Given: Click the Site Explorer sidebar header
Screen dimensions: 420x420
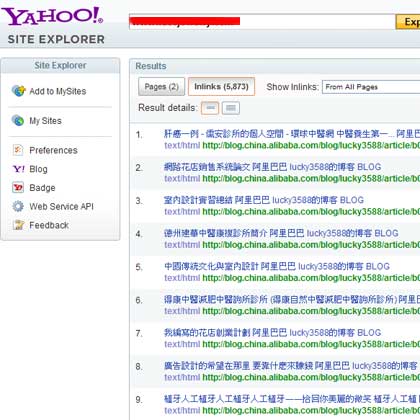Looking at the screenshot, I should [60, 65].
